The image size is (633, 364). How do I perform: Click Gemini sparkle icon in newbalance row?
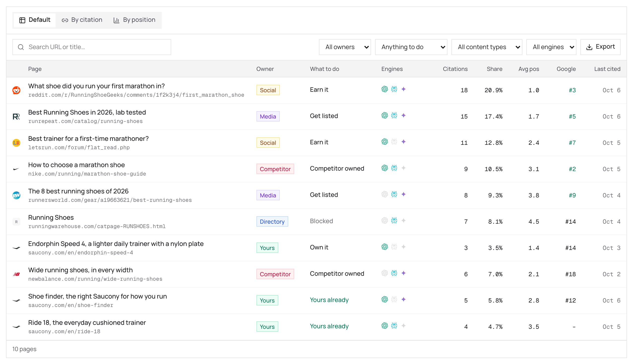[x=404, y=273]
